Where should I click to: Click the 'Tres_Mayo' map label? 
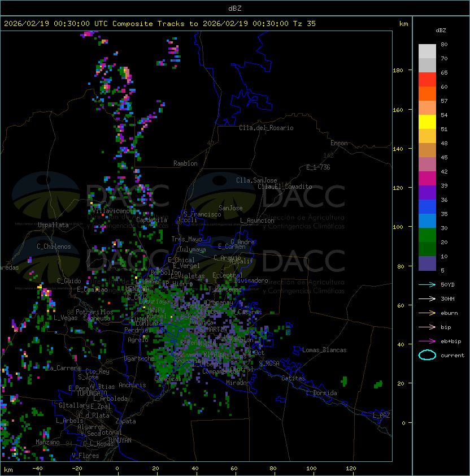(186, 239)
